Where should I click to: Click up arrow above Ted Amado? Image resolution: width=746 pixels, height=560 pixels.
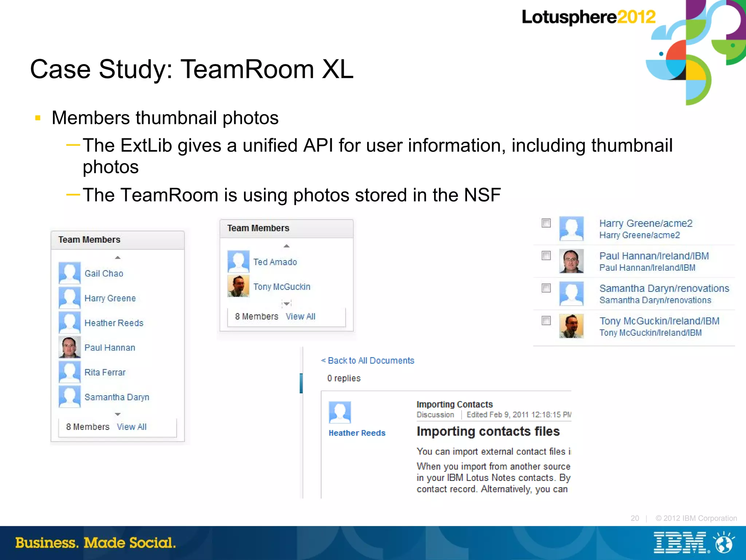pos(287,246)
